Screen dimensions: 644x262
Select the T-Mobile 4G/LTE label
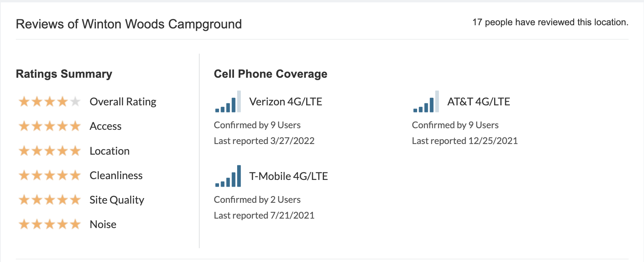pos(288,176)
